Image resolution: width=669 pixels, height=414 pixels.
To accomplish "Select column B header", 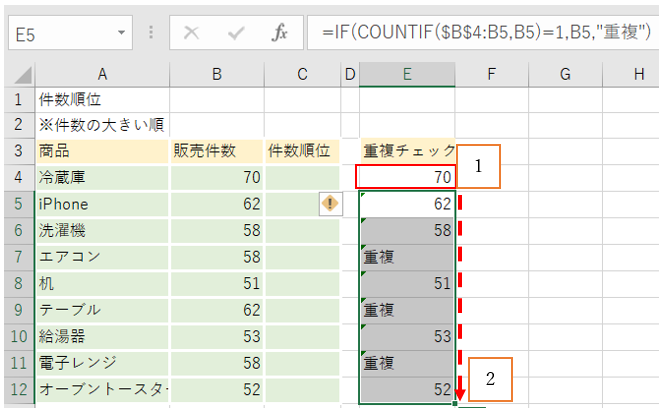I will click(216, 74).
